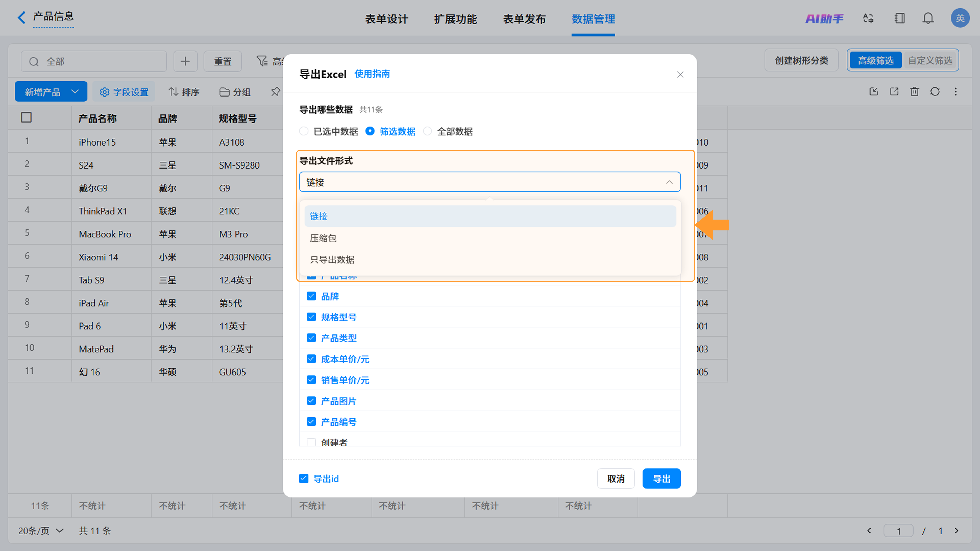Collapse the 导出文件形式 dropdown
Screen dimensions: 980x551
tap(669, 182)
